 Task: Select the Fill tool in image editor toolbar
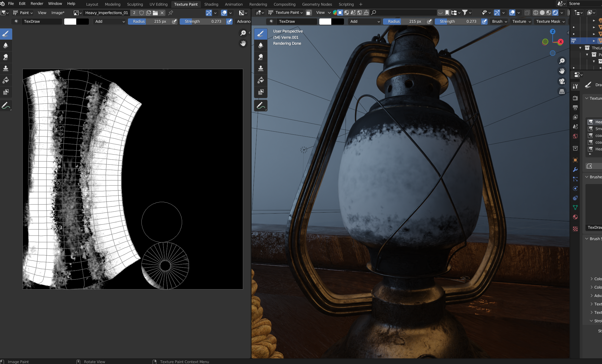[x=6, y=80]
